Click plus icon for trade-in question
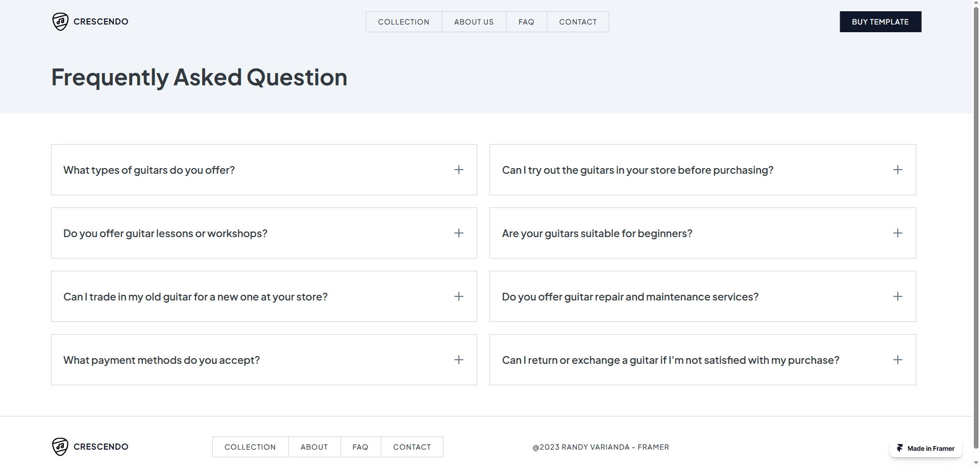The image size is (980, 466). (459, 296)
